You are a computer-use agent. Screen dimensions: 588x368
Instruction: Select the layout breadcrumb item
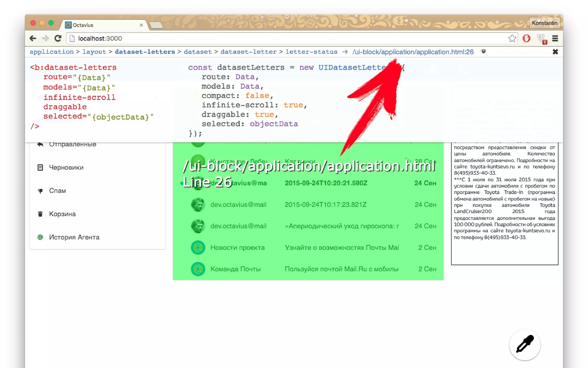pos(94,52)
